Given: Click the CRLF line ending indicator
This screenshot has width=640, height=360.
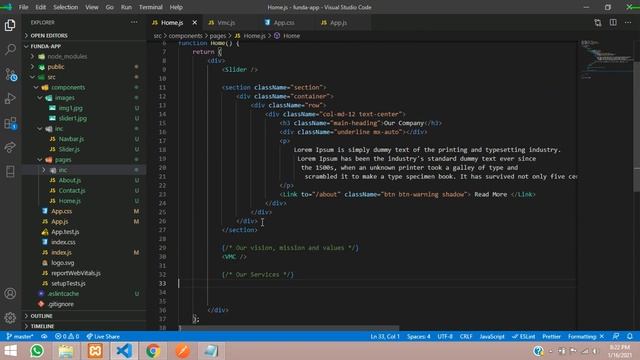Looking at the screenshot, I should point(466,336).
